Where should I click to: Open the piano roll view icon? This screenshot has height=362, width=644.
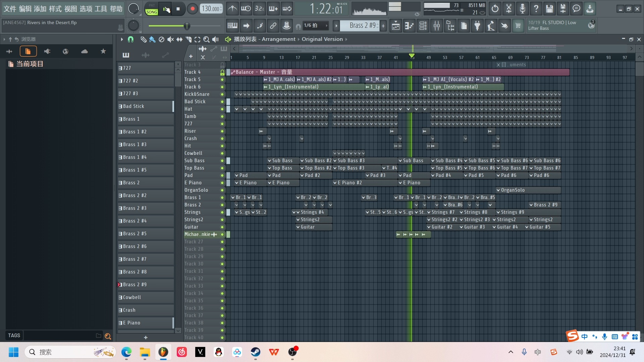(409, 25)
